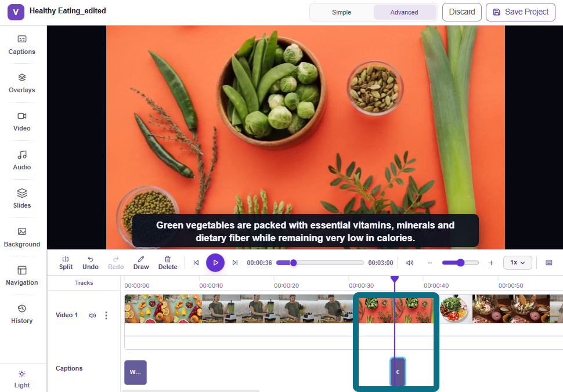Zoom out the timeline with minus

(x=430, y=263)
